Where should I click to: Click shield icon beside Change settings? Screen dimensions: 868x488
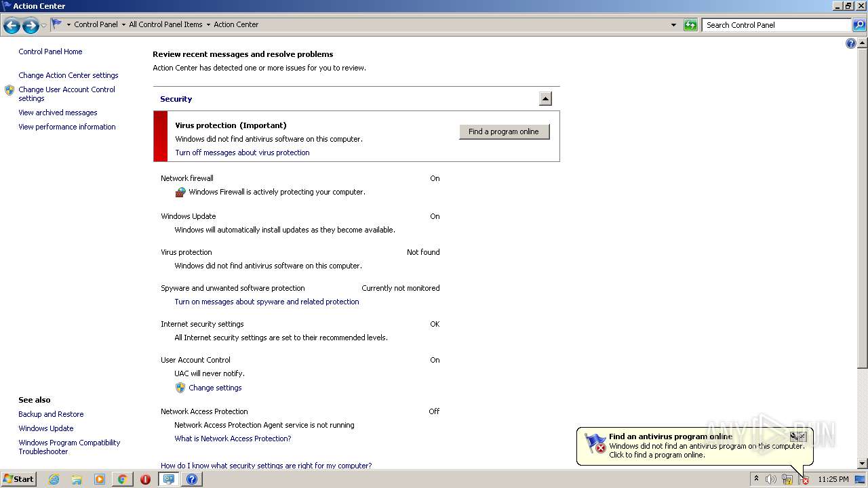180,388
